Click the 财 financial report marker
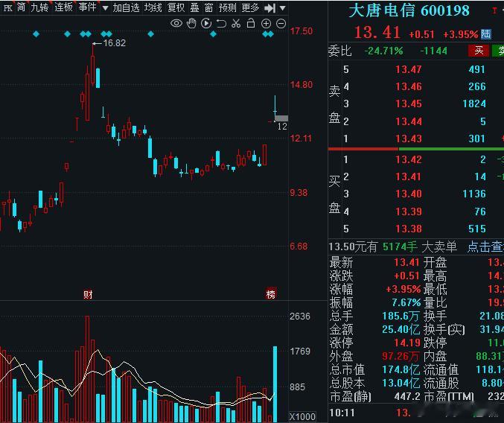The image size is (504, 423). [x=88, y=294]
